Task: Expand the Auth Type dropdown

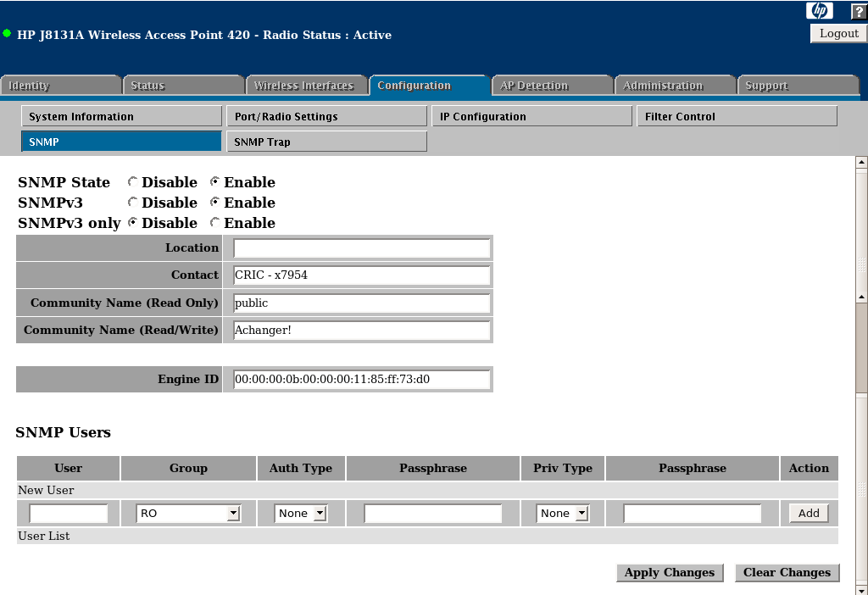Action: click(x=301, y=514)
